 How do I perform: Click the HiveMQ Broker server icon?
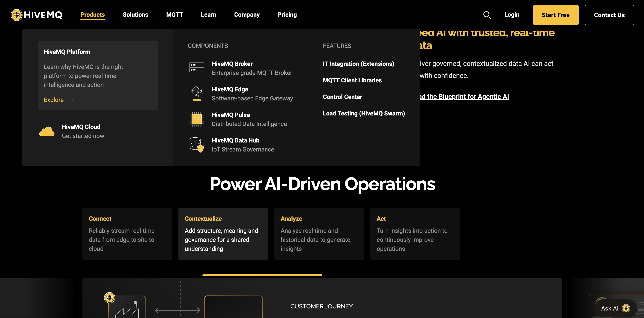click(x=196, y=68)
